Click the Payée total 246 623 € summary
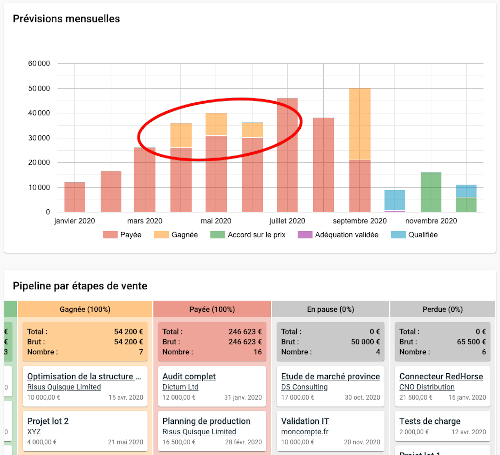The width and height of the screenshot is (500, 455). (212, 332)
